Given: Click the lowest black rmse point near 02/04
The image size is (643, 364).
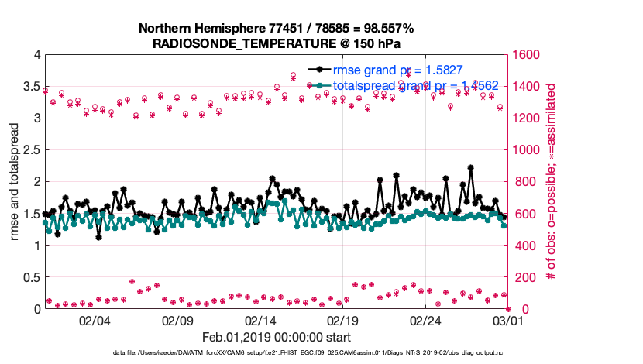Looking at the screenshot, I should point(98,237).
